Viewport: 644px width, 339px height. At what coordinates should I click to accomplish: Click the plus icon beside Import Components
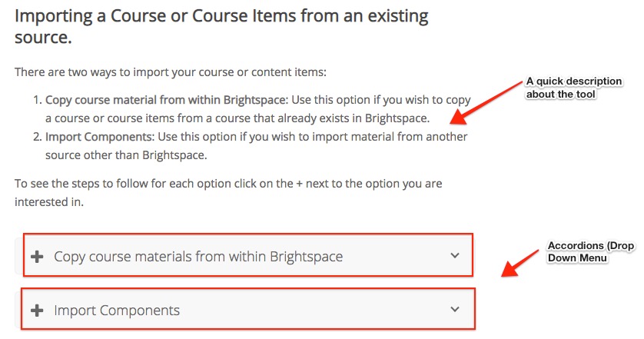(36, 311)
